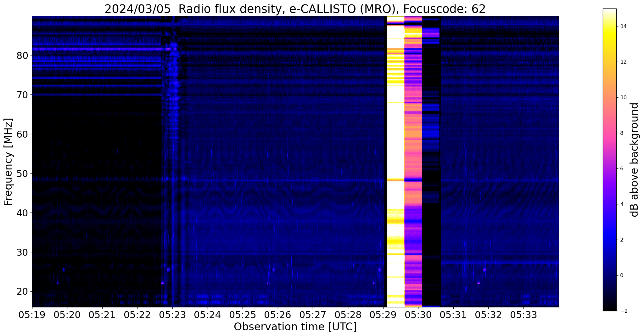Click the 05:23 time tick label
Screen dimensions: 644x336
click(172, 315)
